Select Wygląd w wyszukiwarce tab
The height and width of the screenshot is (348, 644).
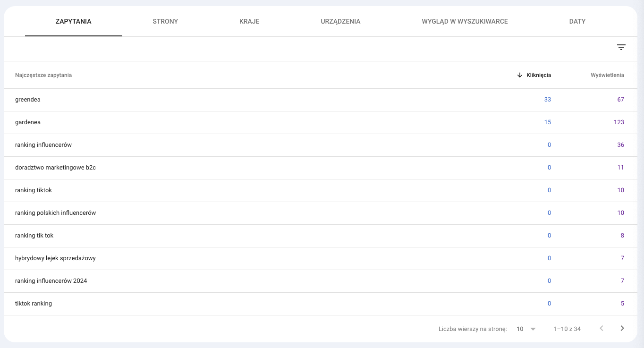tap(465, 21)
